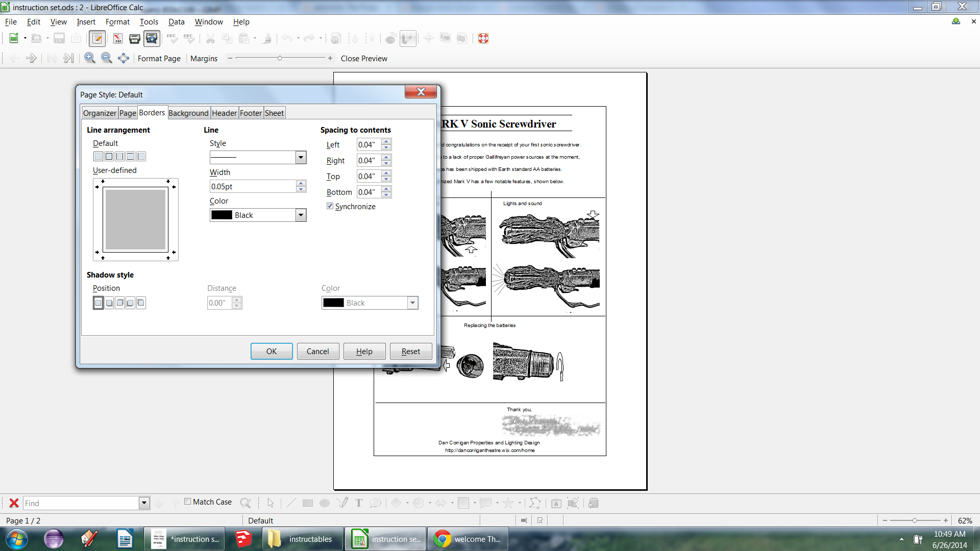Uncheck the Synchronize checkbox

[x=330, y=206]
